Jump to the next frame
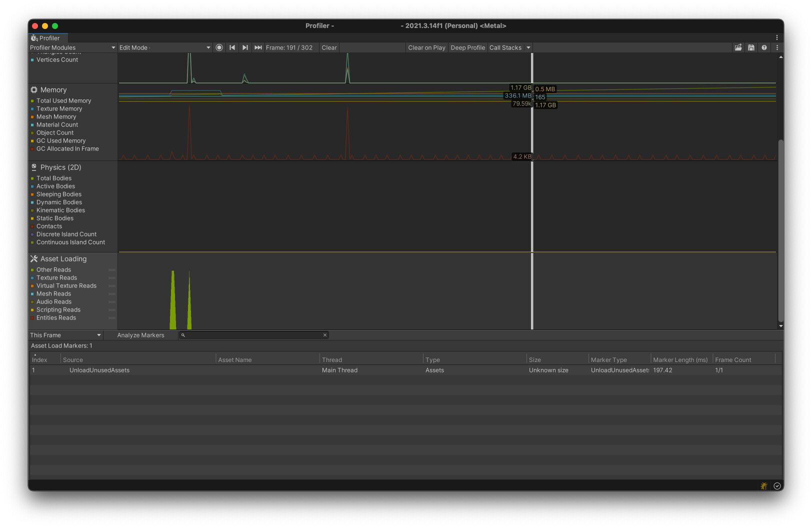The height and width of the screenshot is (528, 812). click(x=245, y=47)
